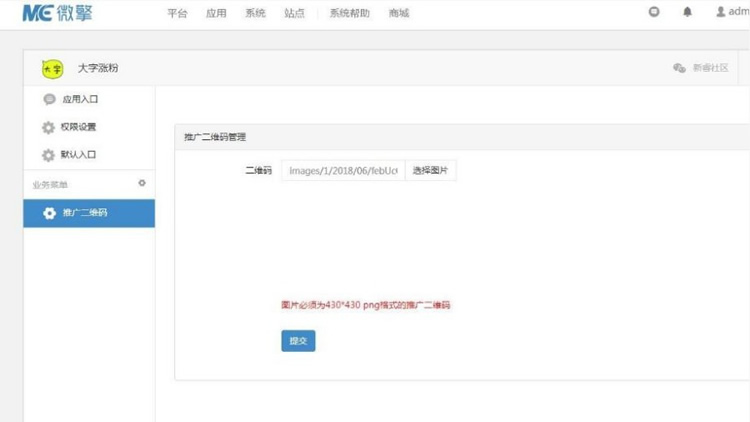The image size is (750, 422).
Task: Go to the 系统 menu
Action: point(255,13)
